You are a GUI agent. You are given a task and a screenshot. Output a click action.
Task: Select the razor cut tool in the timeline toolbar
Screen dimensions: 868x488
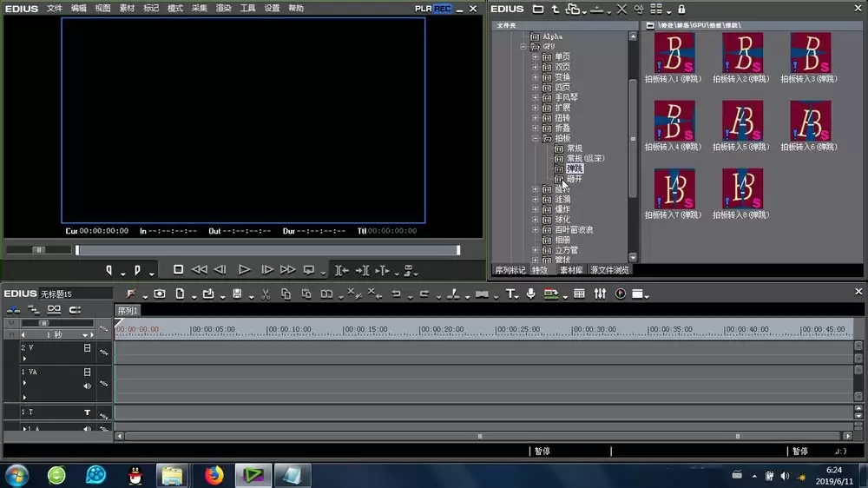coord(265,294)
